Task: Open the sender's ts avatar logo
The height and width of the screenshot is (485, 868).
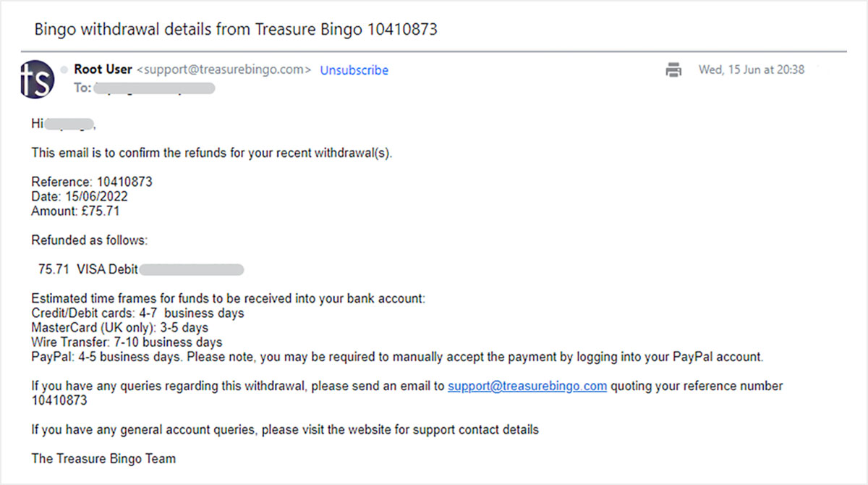Action: (x=38, y=80)
